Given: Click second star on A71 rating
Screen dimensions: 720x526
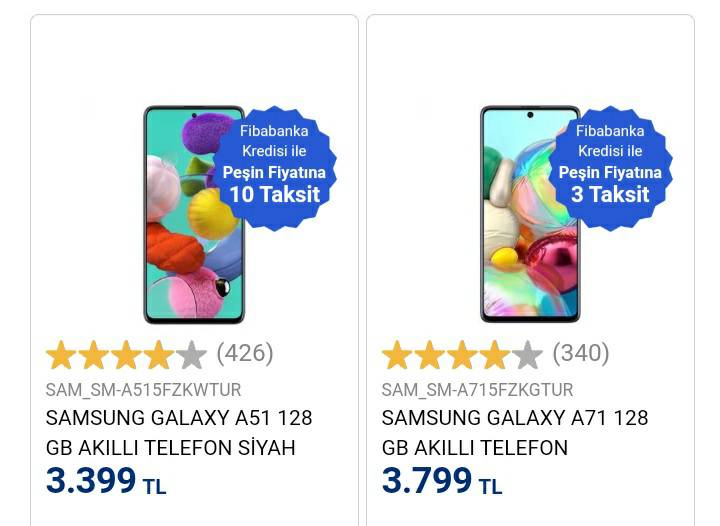Looking at the screenshot, I should coord(429,354).
